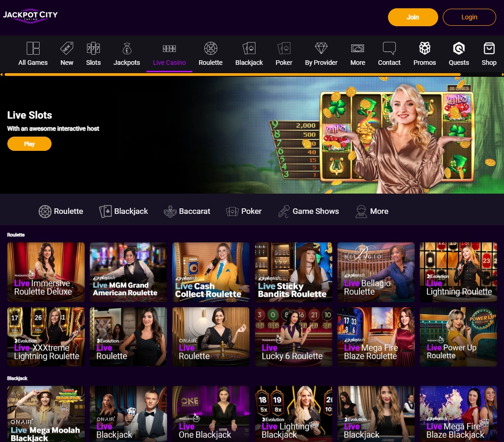Expand the More category below the banner
This screenshot has width=504, height=442.
coord(361,211)
